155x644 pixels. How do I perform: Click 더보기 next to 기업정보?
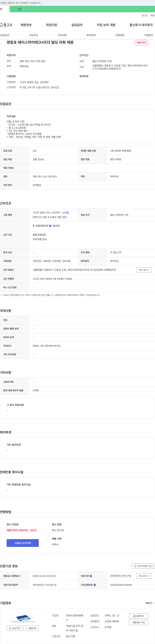pyautogui.click(x=150, y=603)
